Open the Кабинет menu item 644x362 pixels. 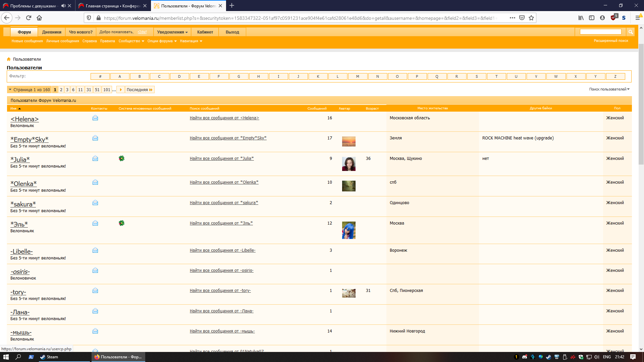click(x=205, y=32)
